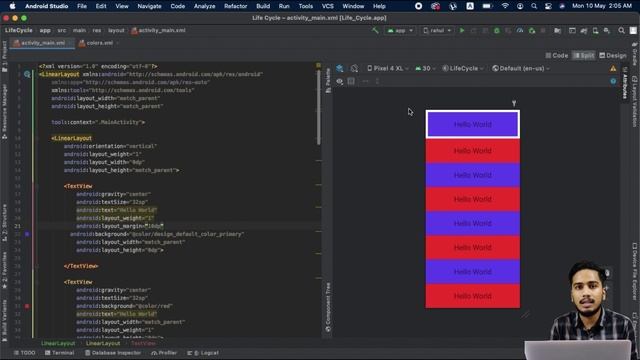Open the Navigate menu
This screenshot has width=640, height=360.
(x=149, y=6)
